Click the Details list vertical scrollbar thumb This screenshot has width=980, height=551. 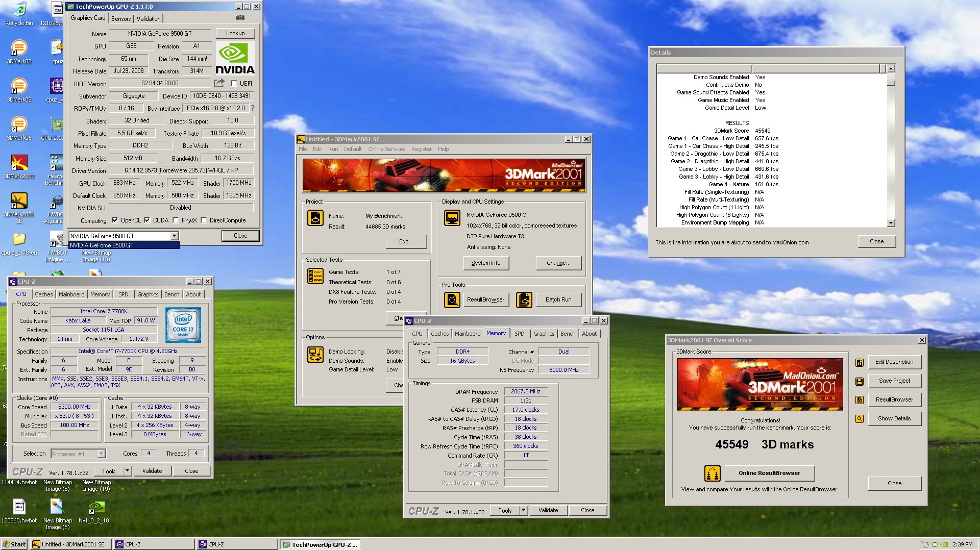pyautogui.click(x=891, y=83)
